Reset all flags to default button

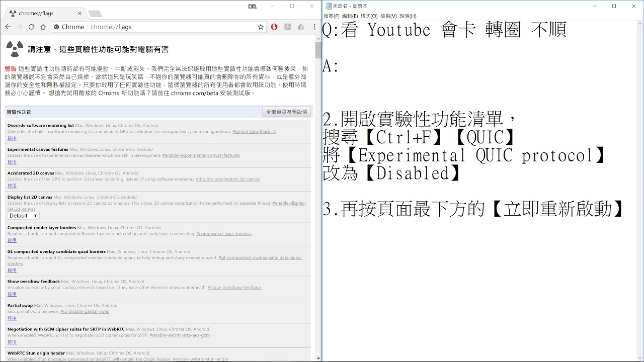[x=287, y=112]
